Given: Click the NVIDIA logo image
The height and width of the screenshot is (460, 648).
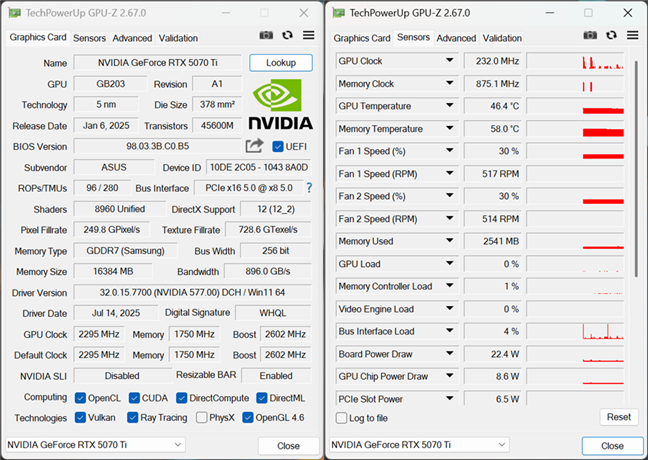Looking at the screenshot, I should tap(281, 104).
